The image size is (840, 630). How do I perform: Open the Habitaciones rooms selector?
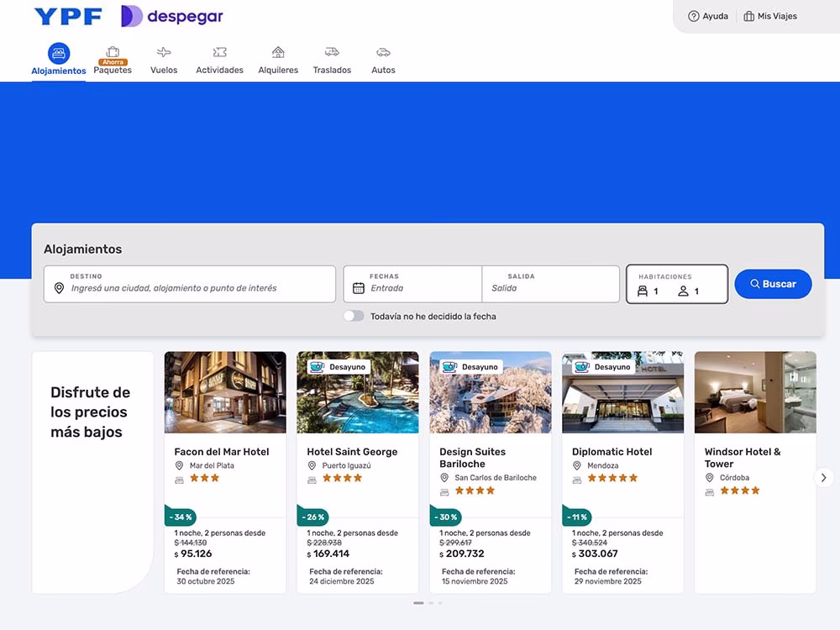pyautogui.click(x=676, y=284)
